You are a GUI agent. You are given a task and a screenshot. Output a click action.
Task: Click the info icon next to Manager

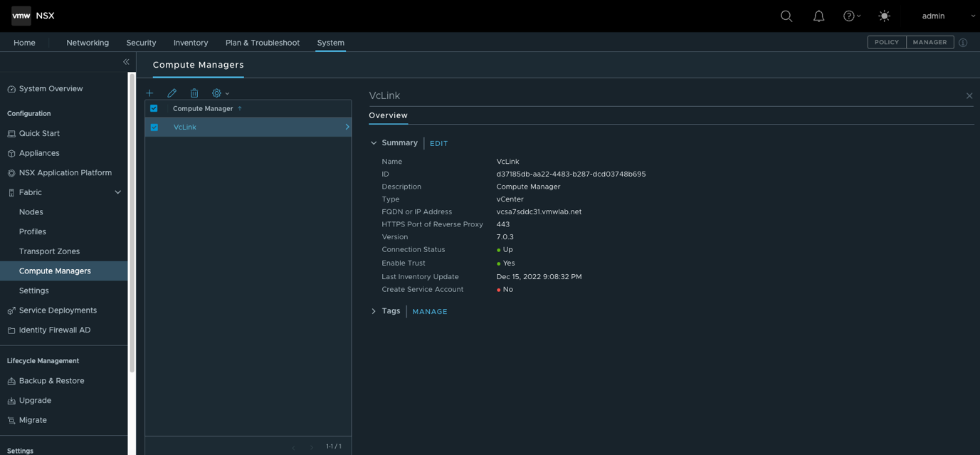(963, 43)
